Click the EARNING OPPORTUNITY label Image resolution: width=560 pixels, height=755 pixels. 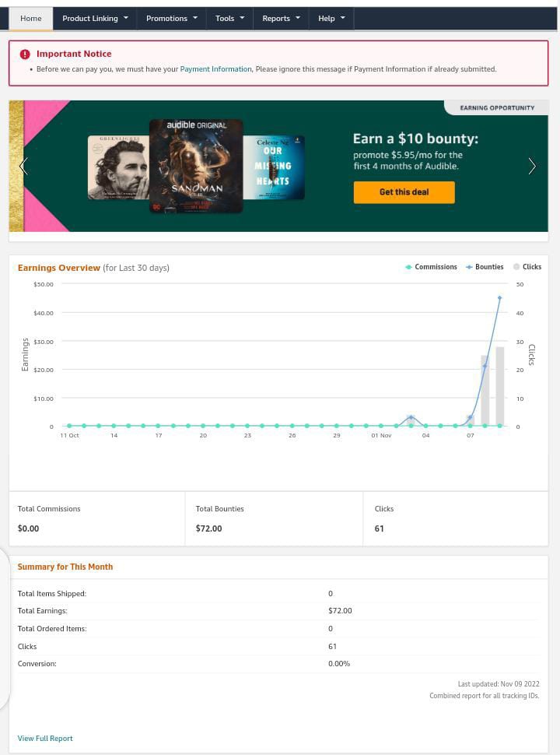497,108
